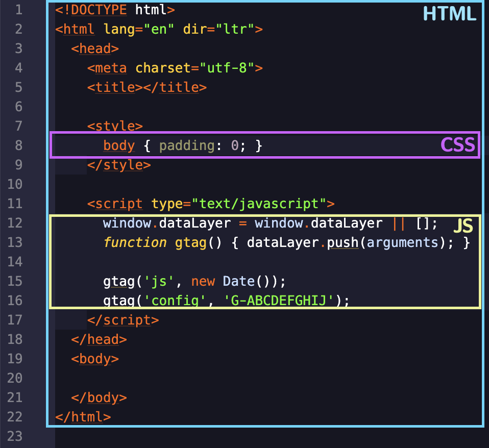The image size is (489, 448).
Task: Click line number 23 in the gutter
Action: 15,436
